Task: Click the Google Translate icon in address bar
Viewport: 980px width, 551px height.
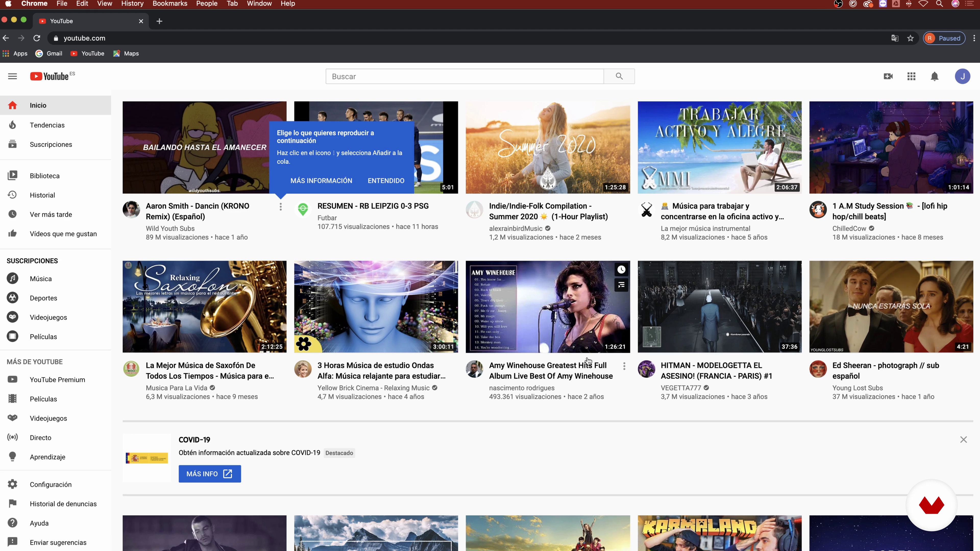Action: tap(895, 38)
